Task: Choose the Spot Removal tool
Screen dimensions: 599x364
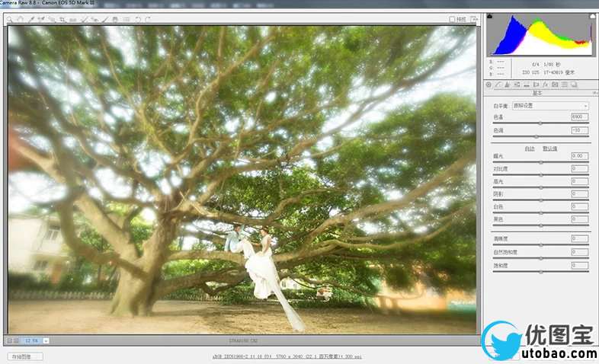Action: click(x=84, y=19)
